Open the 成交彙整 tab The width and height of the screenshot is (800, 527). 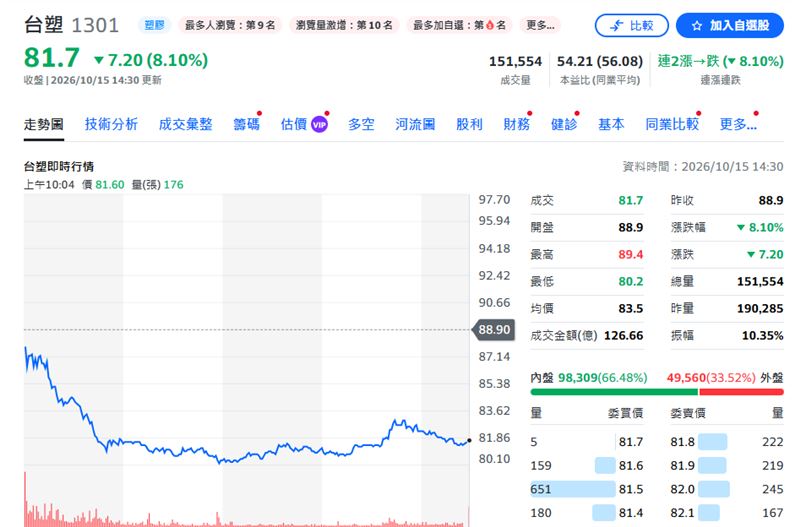tap(185, 124)
